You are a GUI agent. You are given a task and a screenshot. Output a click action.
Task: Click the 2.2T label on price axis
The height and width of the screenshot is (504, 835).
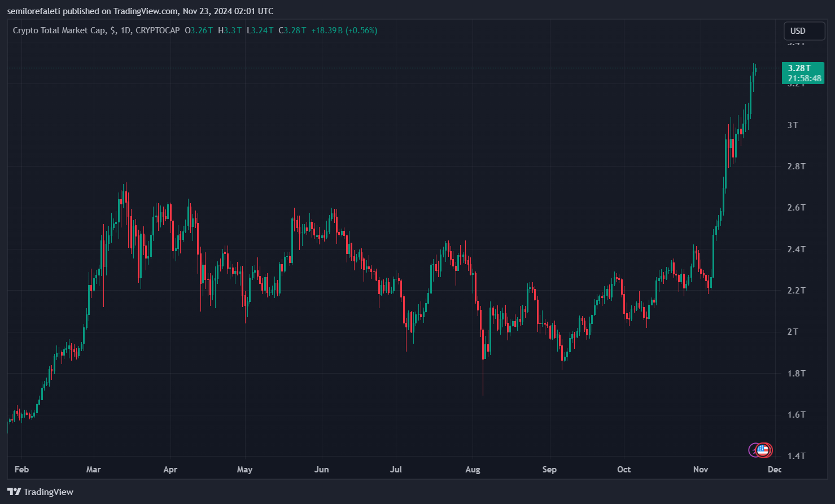797,290
